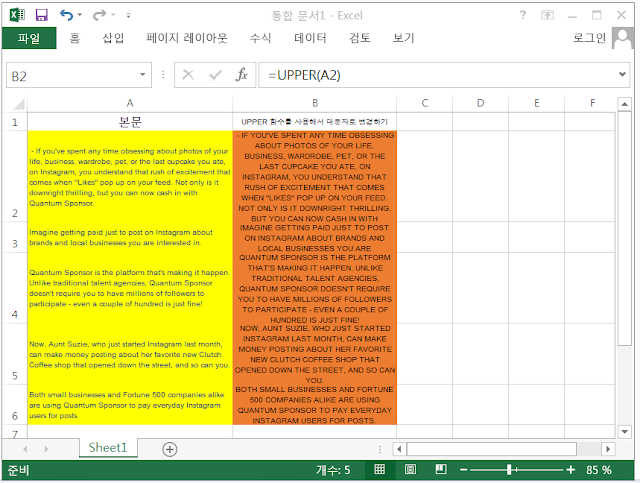
Task: Select cell A1 containing 본문
Action: point(130,122)
